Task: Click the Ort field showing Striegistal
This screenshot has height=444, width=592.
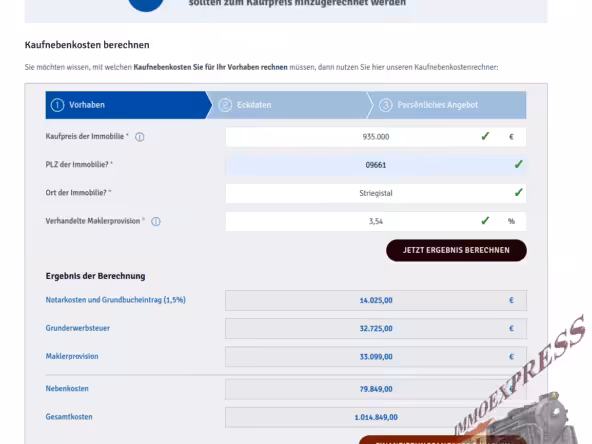Action: (x=376, y=193)
